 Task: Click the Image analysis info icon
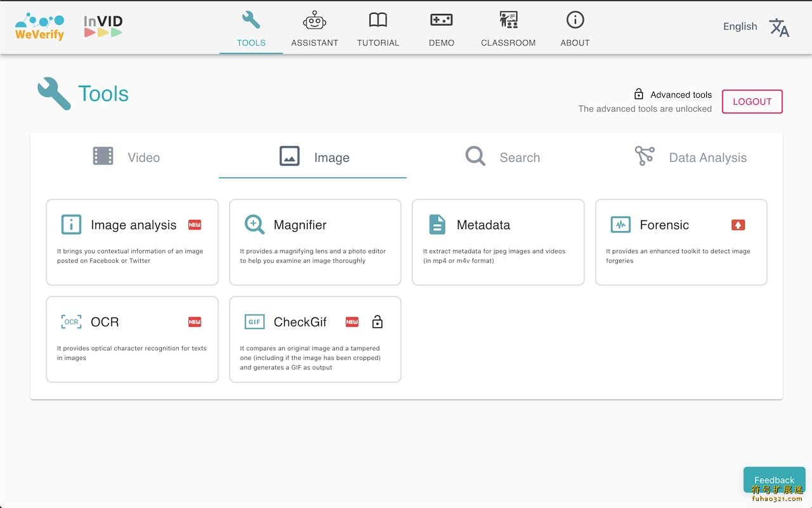click(x=71, y=225)
